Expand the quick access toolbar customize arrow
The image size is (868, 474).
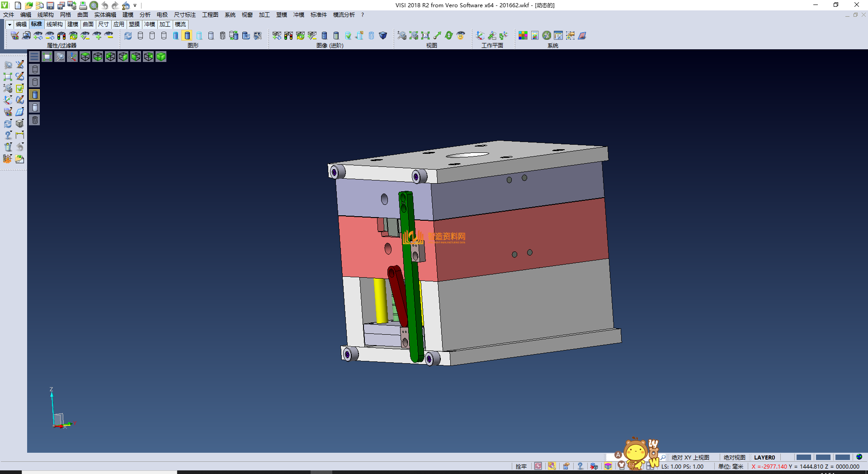(135, 5)
